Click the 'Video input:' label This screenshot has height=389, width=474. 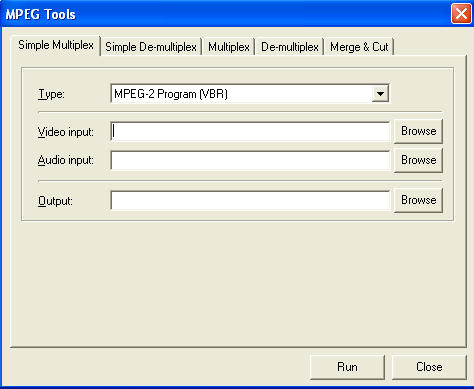[66, 132]
